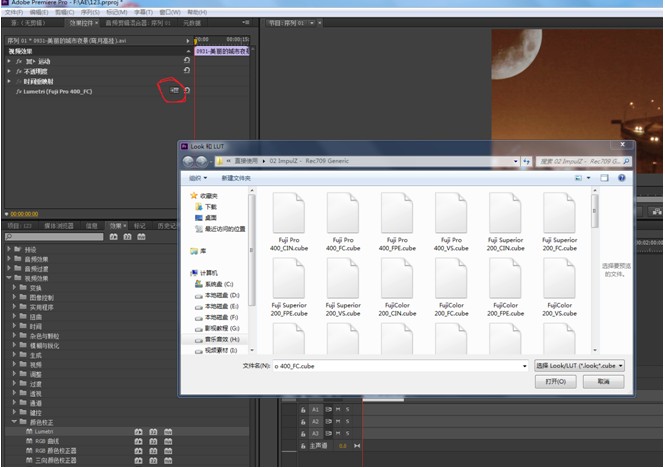Solo audio track A2
This screenshot has width=665, height=468.
tap(347, 421)
